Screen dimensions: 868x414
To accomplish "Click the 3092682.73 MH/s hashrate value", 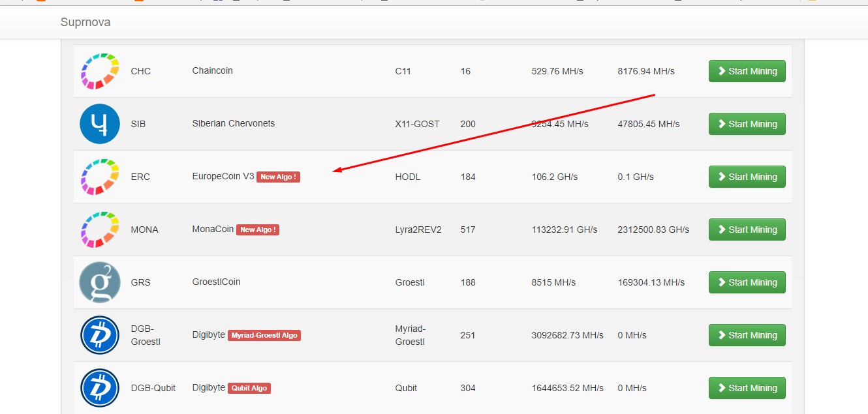I will click(x=568, y=335).
